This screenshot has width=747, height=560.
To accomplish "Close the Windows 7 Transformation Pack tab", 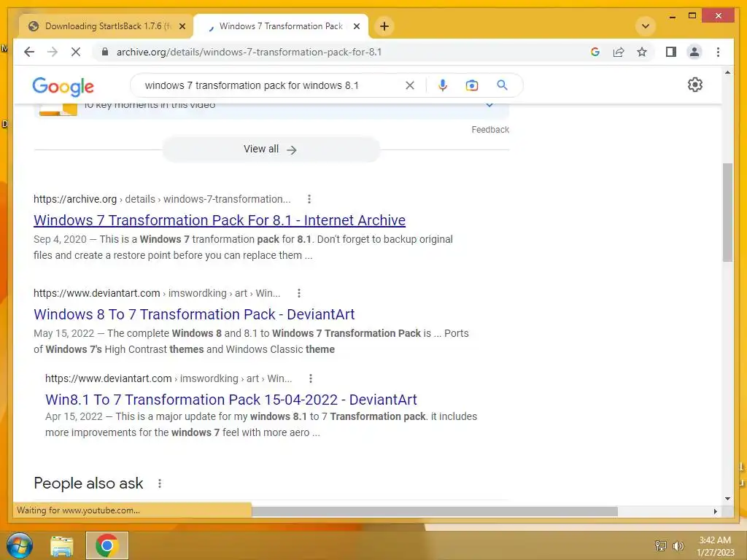I will 356,26.
